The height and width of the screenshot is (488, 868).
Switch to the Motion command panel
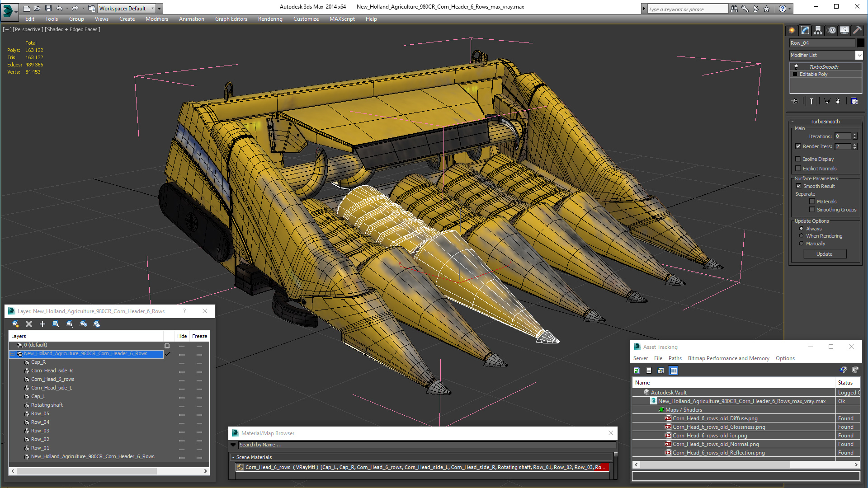tap(832, 30)
